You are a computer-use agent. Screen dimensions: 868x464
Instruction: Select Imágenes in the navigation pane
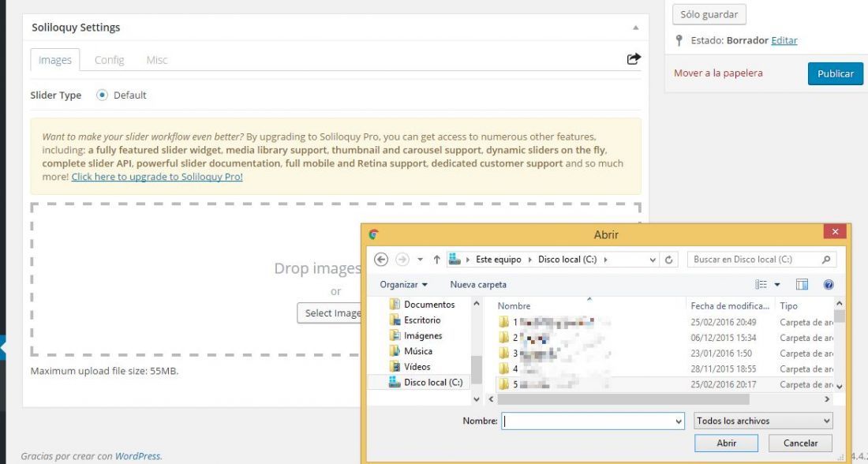[x=416, y=335]
